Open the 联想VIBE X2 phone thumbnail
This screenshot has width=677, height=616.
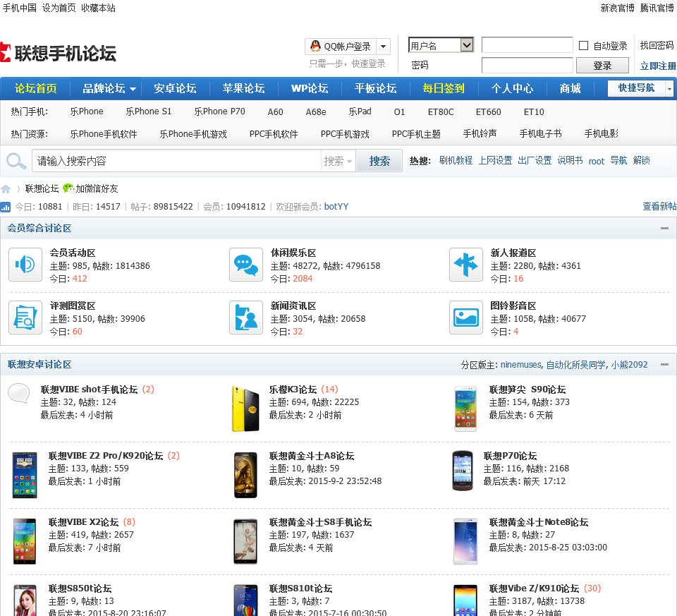click(x=25, y=541)
